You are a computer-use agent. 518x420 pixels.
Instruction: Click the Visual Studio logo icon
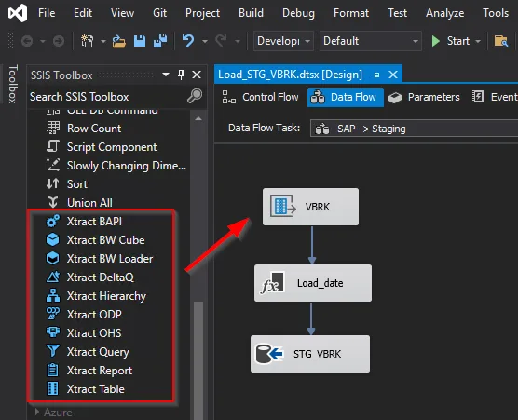click(x=18, y=13)
